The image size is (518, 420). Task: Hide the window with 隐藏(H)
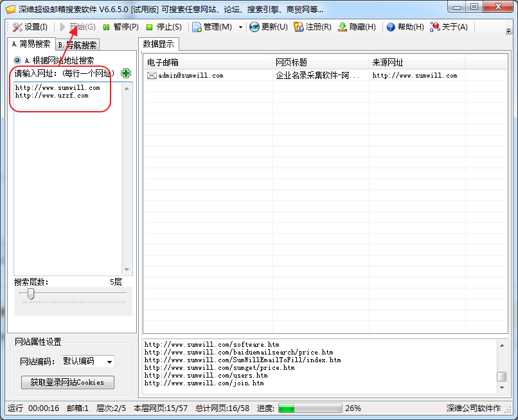pos(357,27)
